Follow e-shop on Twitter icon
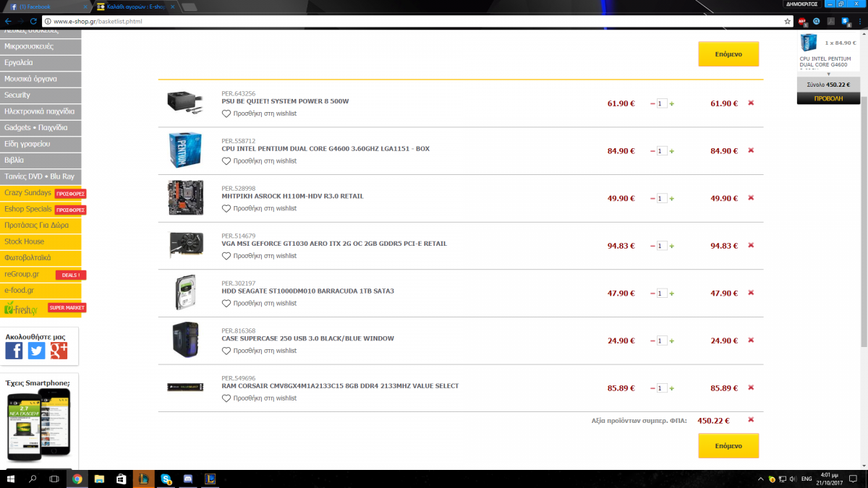Image resolution: width=868 pixels, height=488 pixels. 36,351
